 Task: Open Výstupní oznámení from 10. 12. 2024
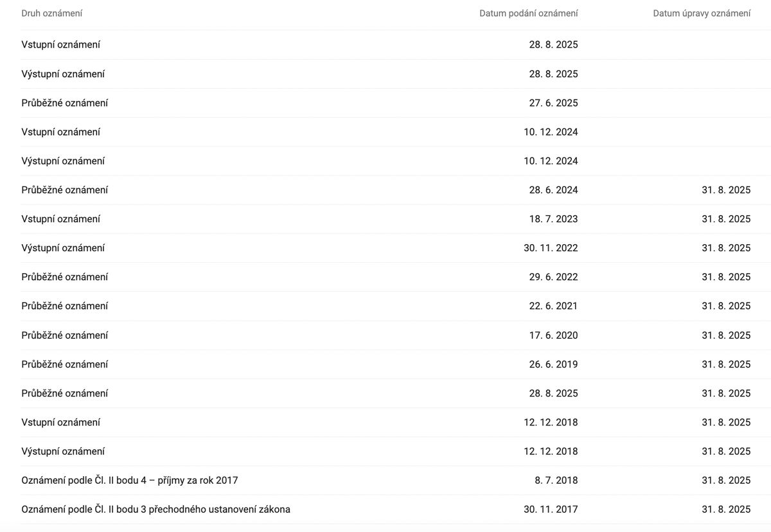click(63, 161)
